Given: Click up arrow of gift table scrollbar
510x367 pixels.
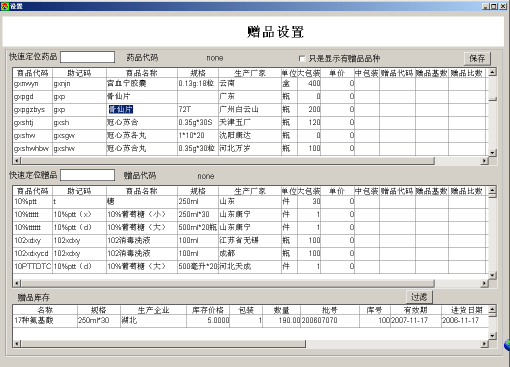Looking at the screenshot, I should click(493, 190).
